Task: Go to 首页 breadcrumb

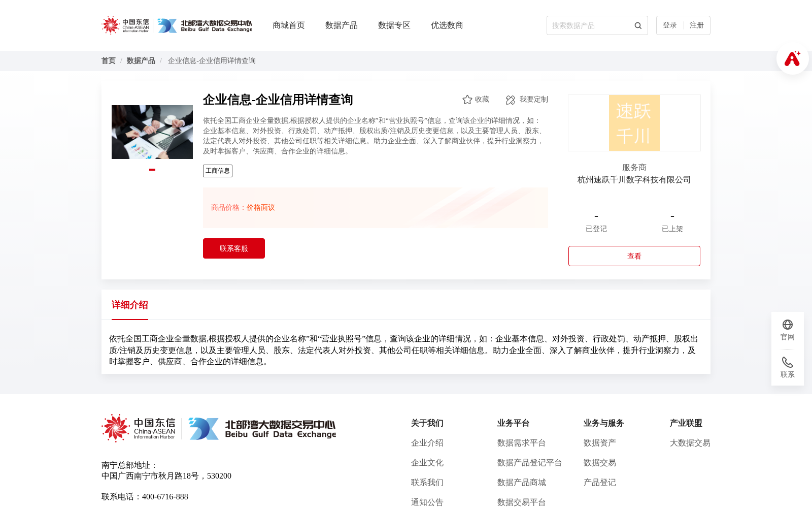Action: coord(109,61)
